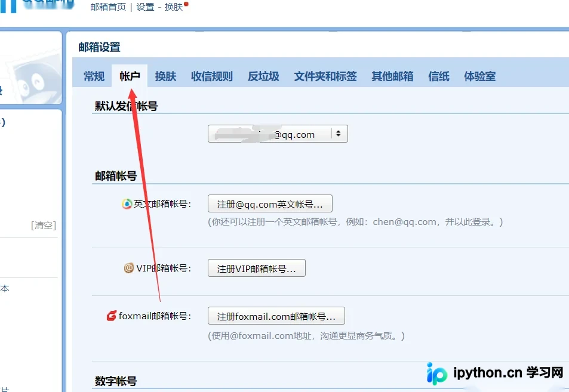Click the VIP邮箱帐号 @ icon
The width and height of the screenshot is (569, 392).
[x=129, y=268]
